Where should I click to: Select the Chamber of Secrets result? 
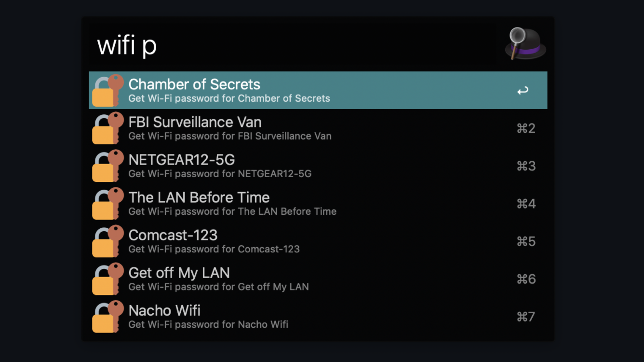(318, 90)
